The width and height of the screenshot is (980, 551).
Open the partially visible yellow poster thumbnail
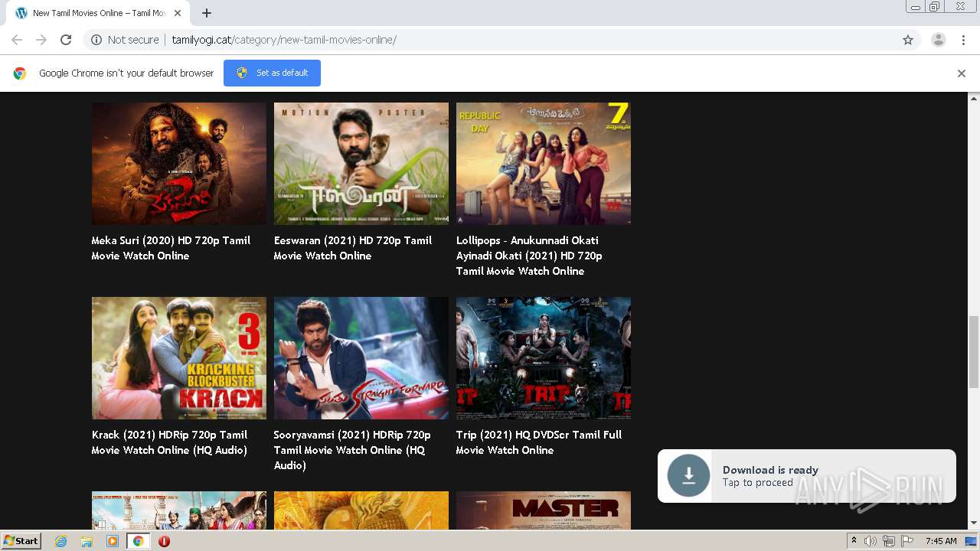tap(361, 510)
